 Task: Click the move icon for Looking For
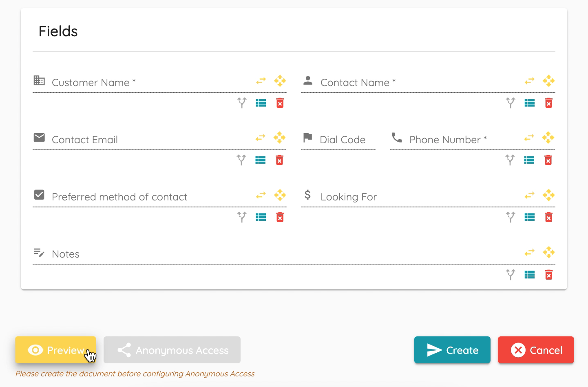coord(549,195)
